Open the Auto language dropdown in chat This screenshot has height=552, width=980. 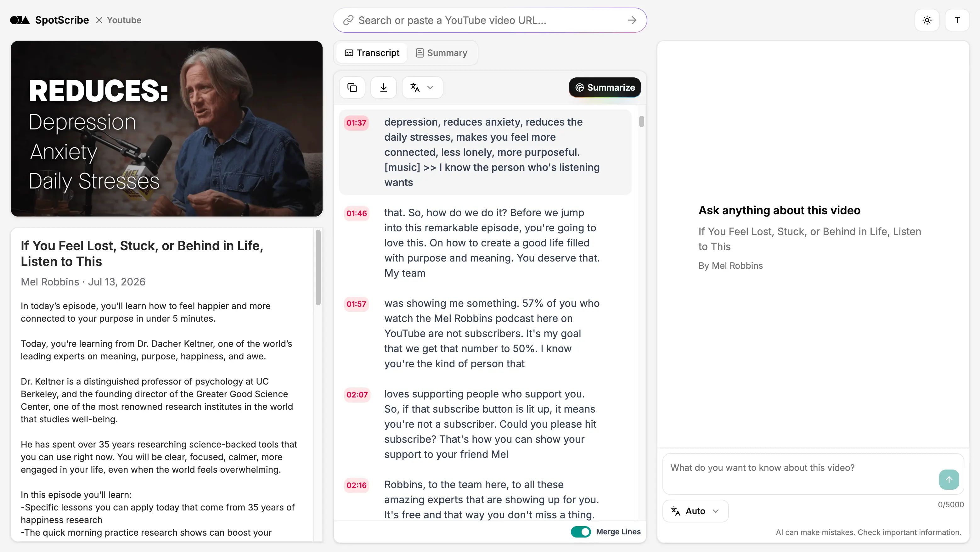[695, 511]
